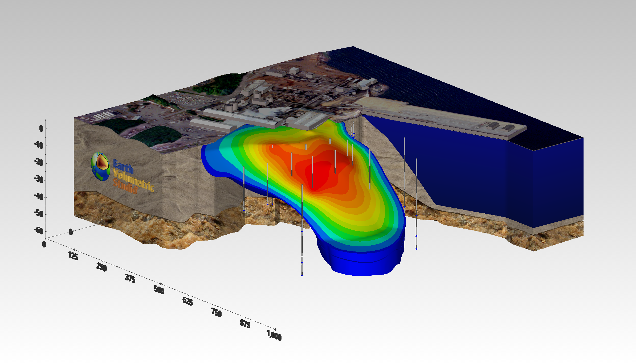Click the Earth Volumetric Studio globe logo

click(100, 166)
